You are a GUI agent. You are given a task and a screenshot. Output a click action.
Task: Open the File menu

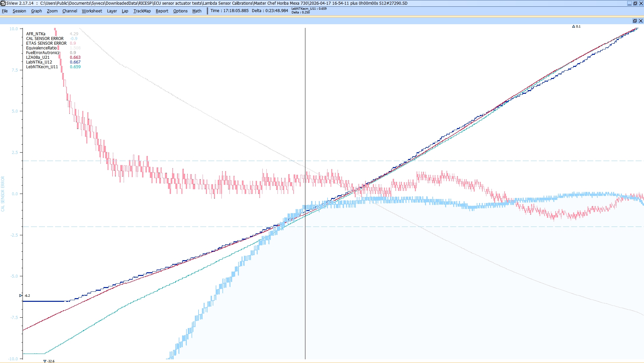5,11
